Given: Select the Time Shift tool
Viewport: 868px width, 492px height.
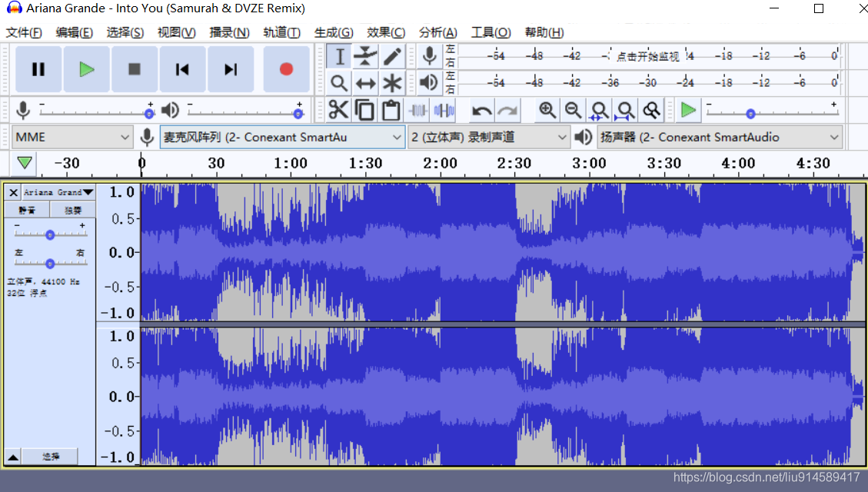Looking at the screenshot, I should point(365,83).
